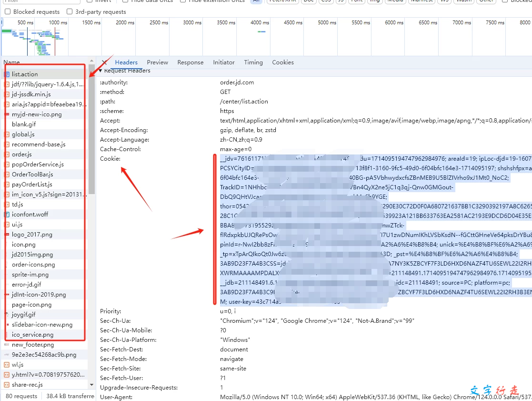Click the document icon beside list.action
Viewport: 532px width, 401px height.
pyautogui.click(x=7, y=74)
